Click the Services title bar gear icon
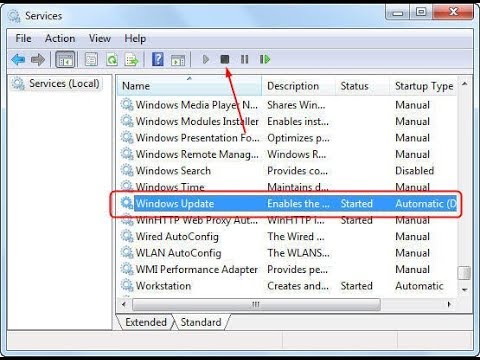480x360 pixels. (x=14, y=16)
